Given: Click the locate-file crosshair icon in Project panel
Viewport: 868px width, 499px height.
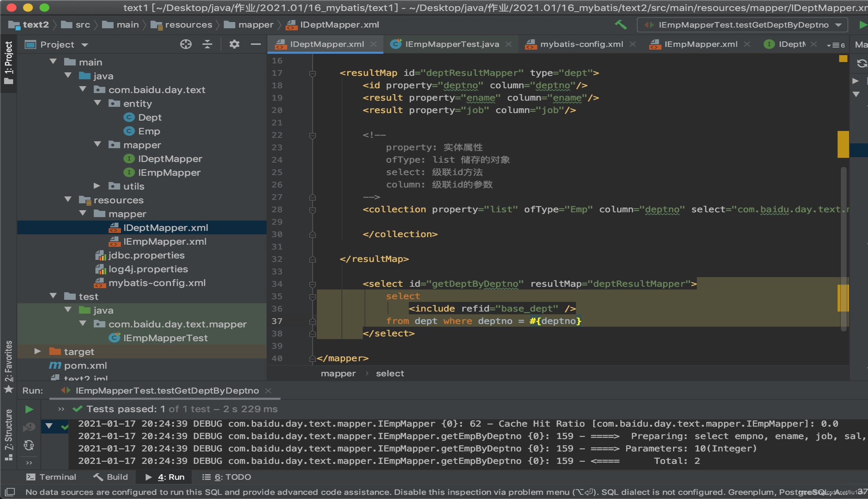Looking at the screenshot, I should (x=186, y=44).
